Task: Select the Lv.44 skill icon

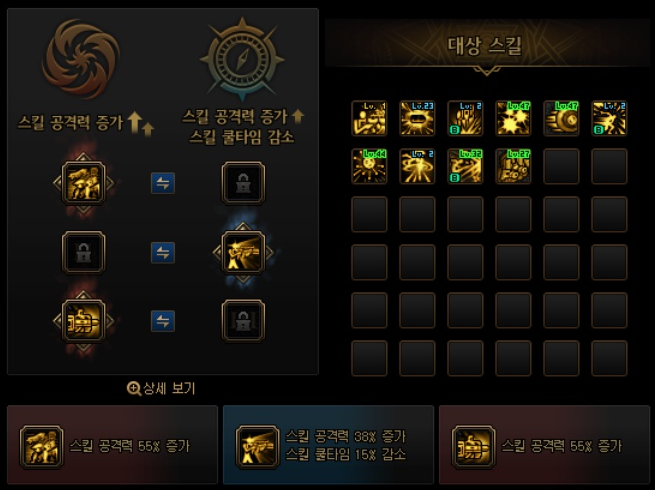Action: click(369, 167)
